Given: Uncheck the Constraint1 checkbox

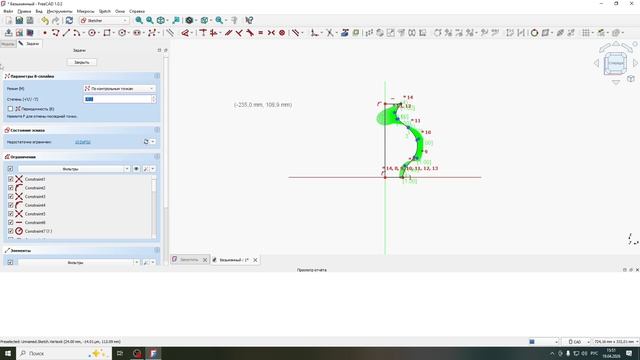Looking at the screenshot, I should coord(11,179).
